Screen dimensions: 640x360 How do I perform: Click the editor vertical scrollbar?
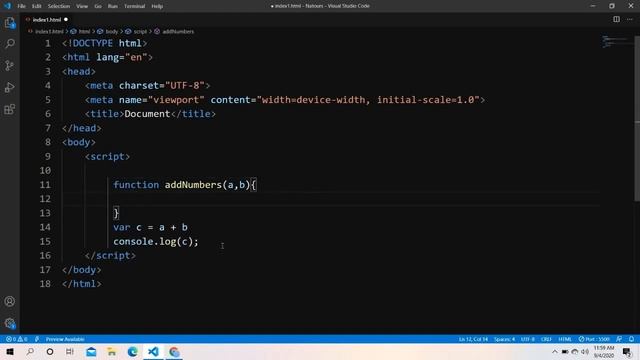637,118
